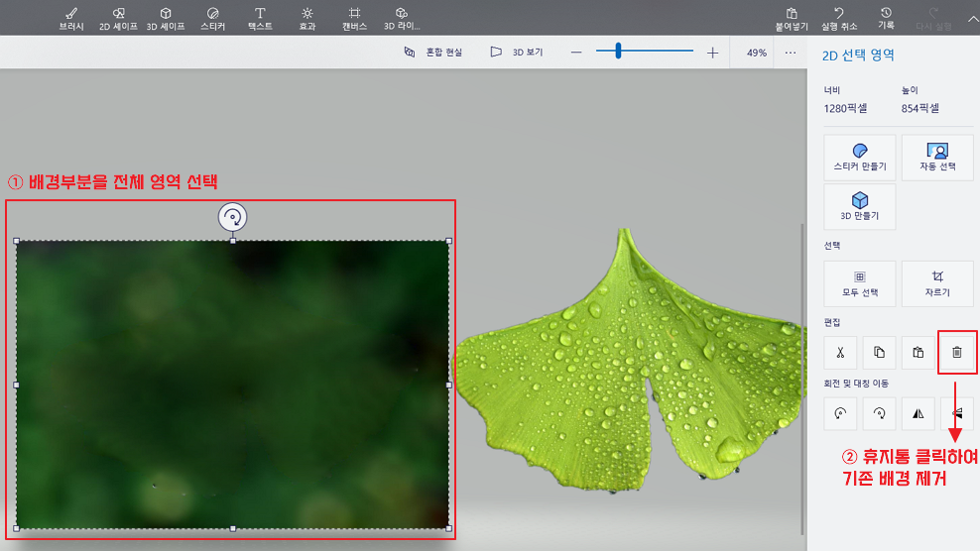Click Make sticker (스티커 만들기)
The height and width of the screenshot is (551, 980).
pos(859,158)
